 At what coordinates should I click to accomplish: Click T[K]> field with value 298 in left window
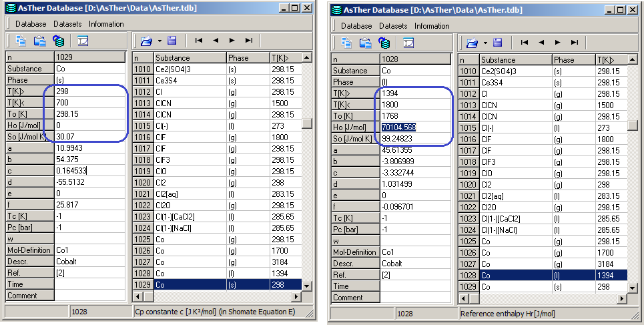89,91
